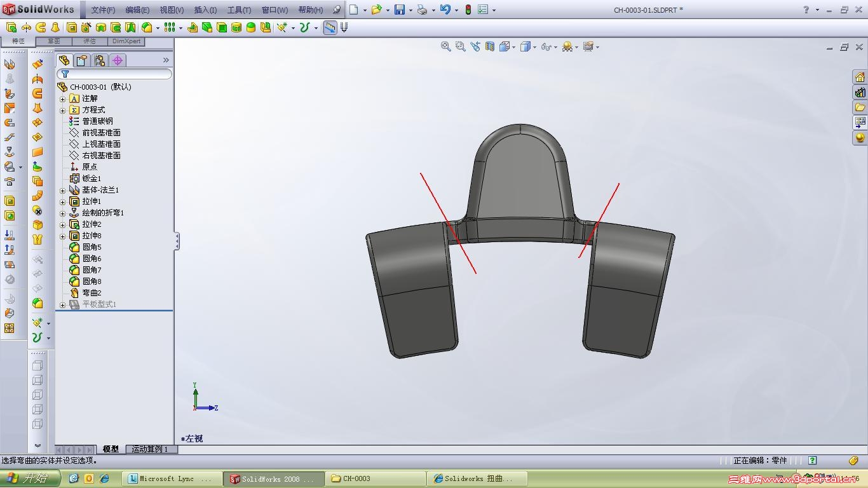Expand the 基体-法兰1 feature node
This screenshot has height=488, width=868.
click(63, 190)
